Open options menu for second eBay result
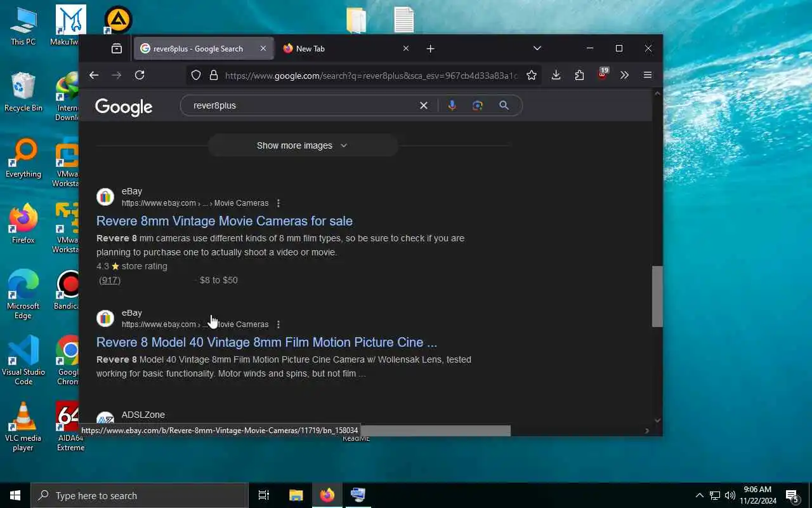Screen dimensions: 812x508 tap(278, 324)
